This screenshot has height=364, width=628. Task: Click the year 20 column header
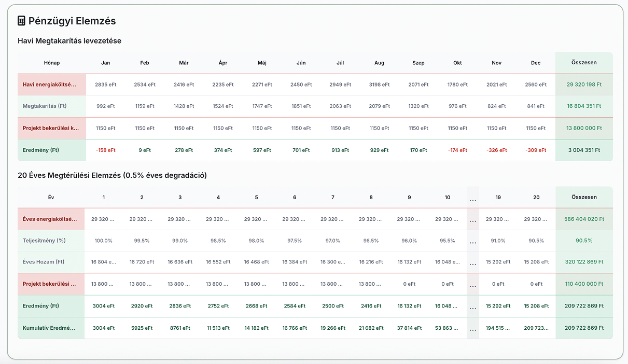click(x=536, y=198)
